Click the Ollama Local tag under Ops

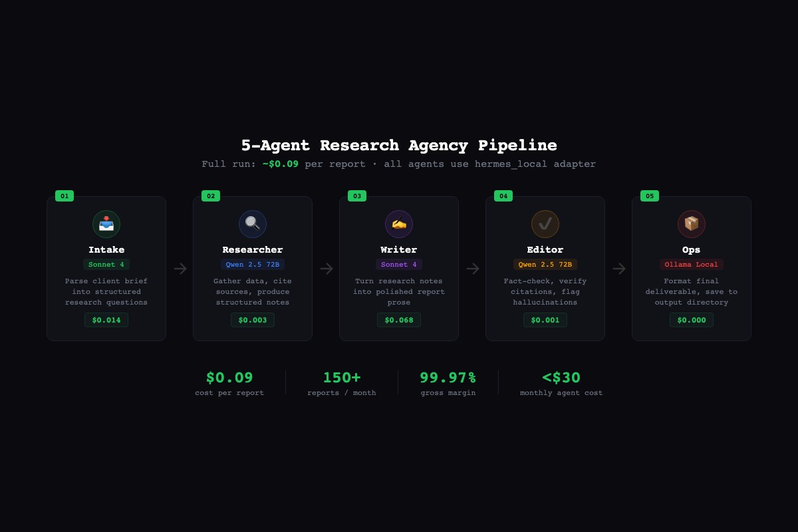692,265
